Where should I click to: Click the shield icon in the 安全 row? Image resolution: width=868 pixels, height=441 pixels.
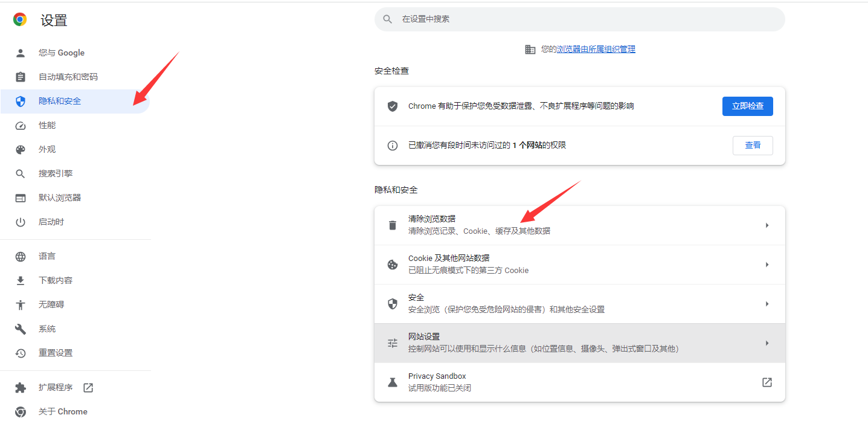[x=393, y=304]
